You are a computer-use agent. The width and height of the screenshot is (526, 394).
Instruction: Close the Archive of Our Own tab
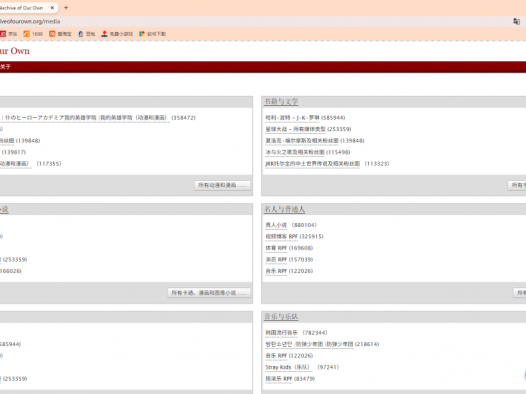coord(52,8)
